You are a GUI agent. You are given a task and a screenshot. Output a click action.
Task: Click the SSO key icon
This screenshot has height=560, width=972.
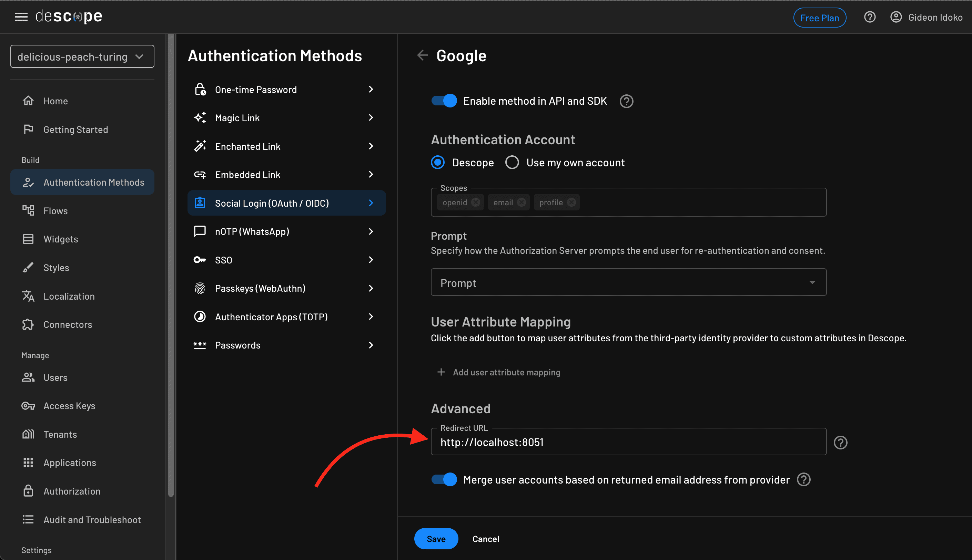200,260
